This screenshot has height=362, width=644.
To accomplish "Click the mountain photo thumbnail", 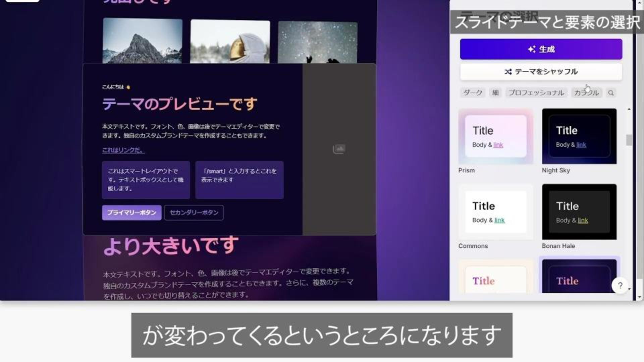I will point(143,41).
